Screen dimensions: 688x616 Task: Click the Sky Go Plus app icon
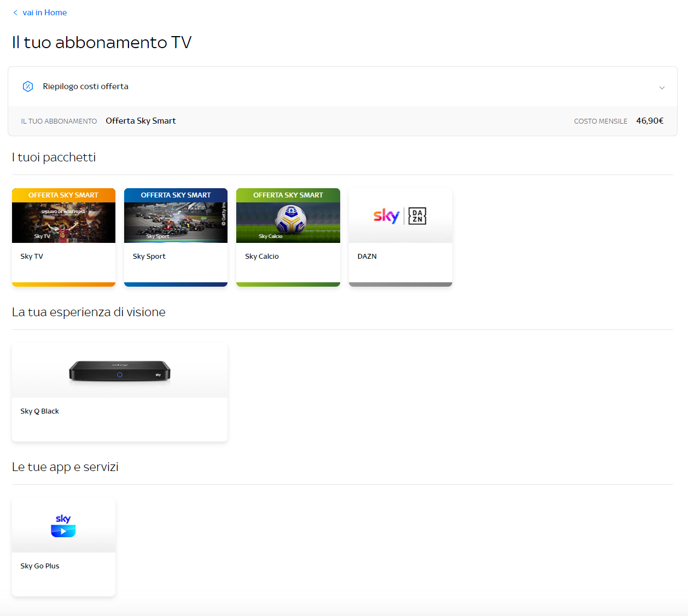(63, 526)
